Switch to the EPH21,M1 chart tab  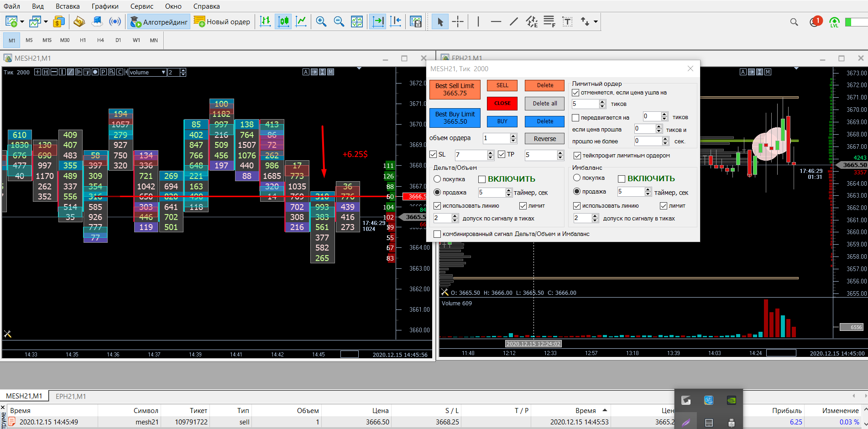coord(71,396)
